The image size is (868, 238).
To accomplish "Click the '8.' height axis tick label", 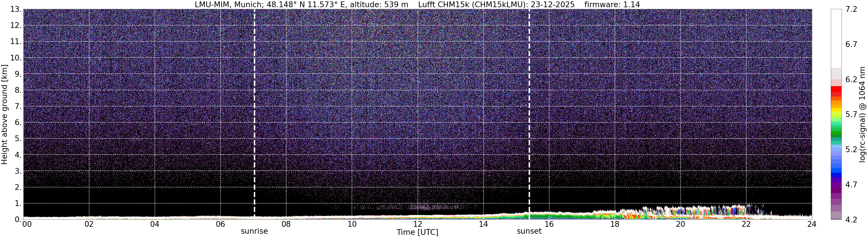I will 18,90.
